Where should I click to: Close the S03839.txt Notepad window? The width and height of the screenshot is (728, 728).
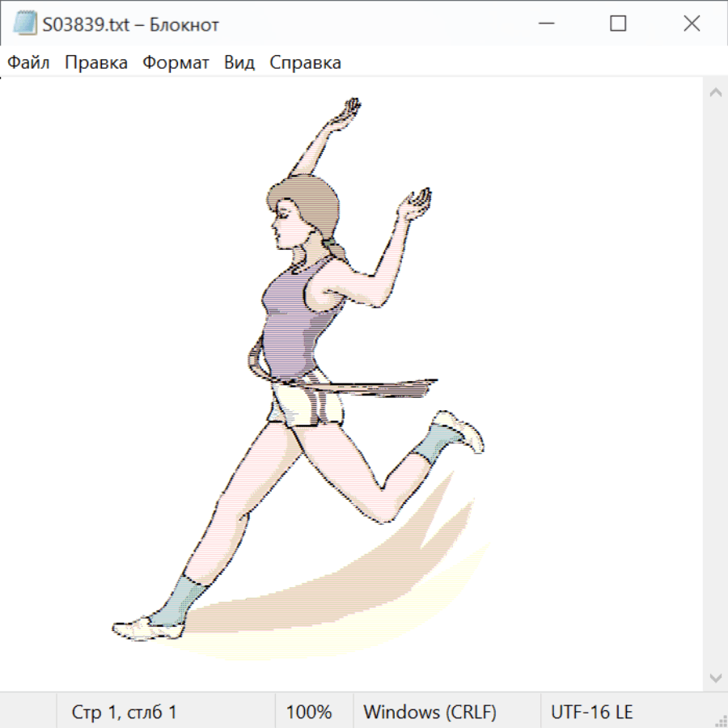(x=692, y=24)
